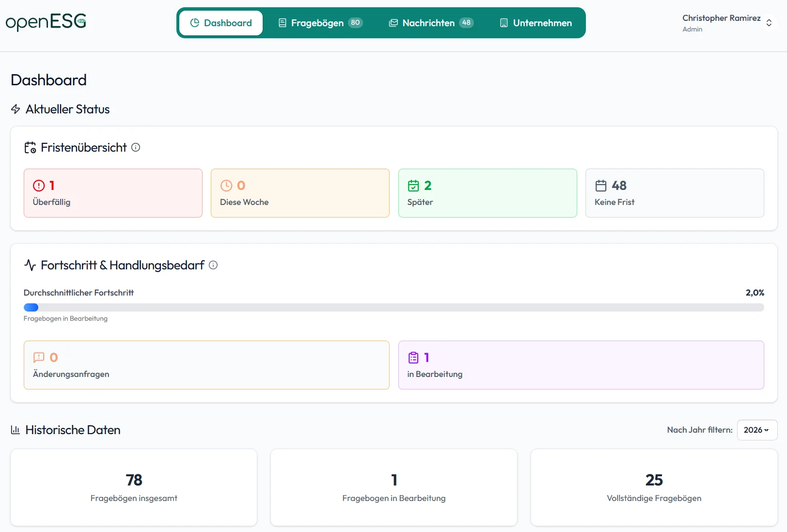Image resolution: width=787 pixels, height=532 pixels.
Task: Open the info tooltip beside Fristenübersicht
Action: (136, 148)
